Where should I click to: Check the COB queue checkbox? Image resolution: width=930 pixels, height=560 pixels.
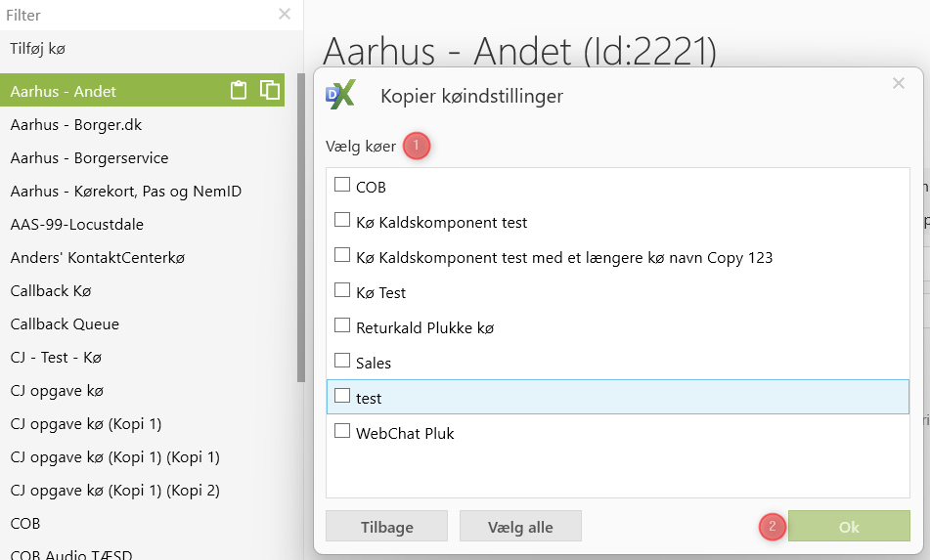(x=342, y=185)
